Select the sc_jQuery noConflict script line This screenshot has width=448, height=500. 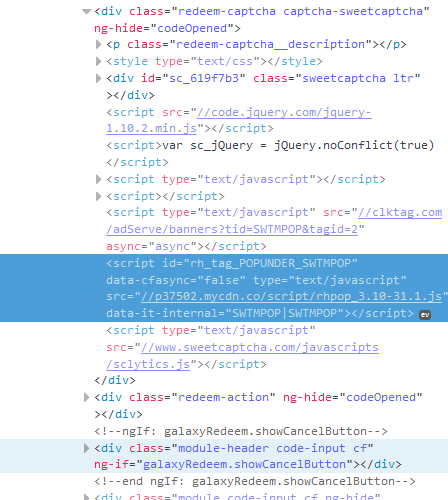[x=270, y=154]
